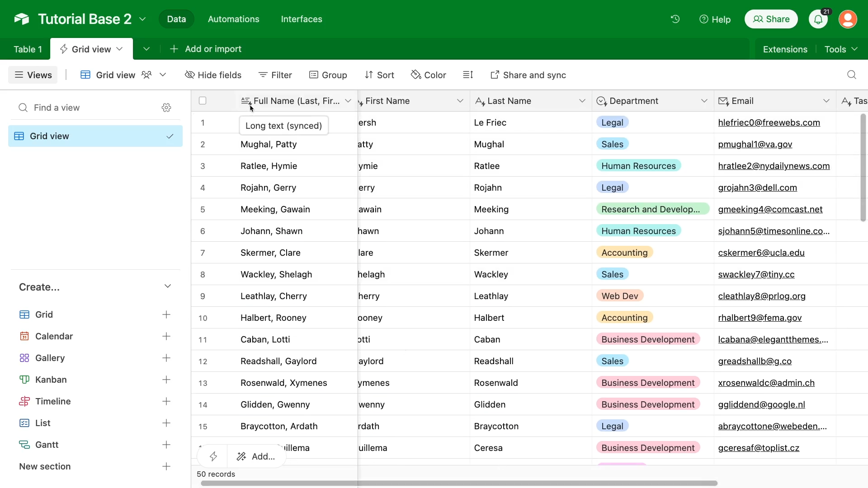868x488 pixels.
Task: Click the Share button
Action: [771, 19]
